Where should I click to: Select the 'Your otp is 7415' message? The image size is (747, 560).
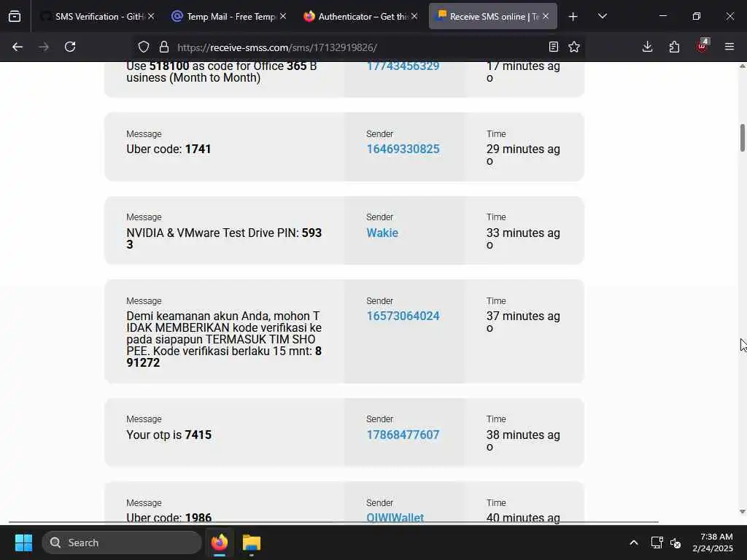[x=169, y=435]
